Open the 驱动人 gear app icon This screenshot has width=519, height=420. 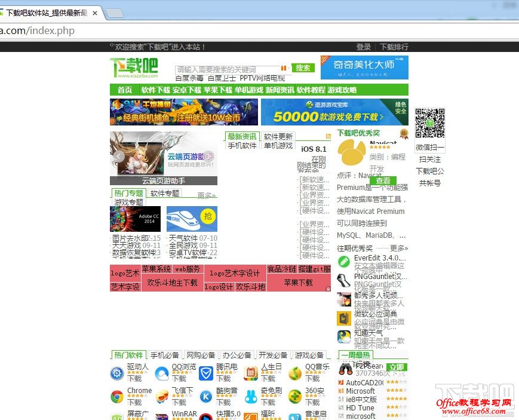(x=117, y=373)
